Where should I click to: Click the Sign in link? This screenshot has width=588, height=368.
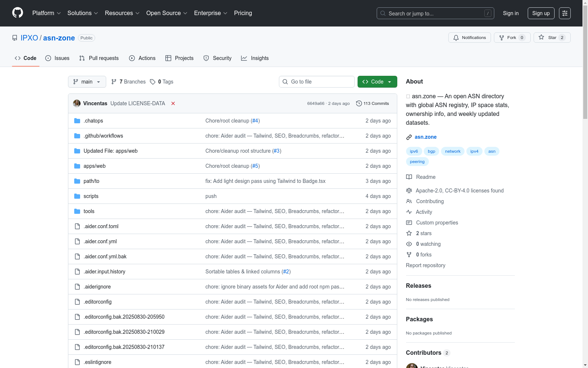(511, 13)
